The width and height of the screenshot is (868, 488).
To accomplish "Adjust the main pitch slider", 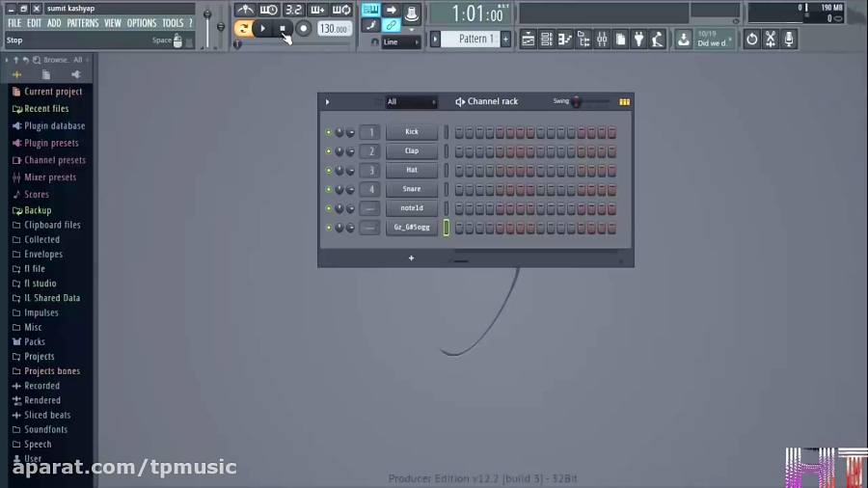I will 220,26.
